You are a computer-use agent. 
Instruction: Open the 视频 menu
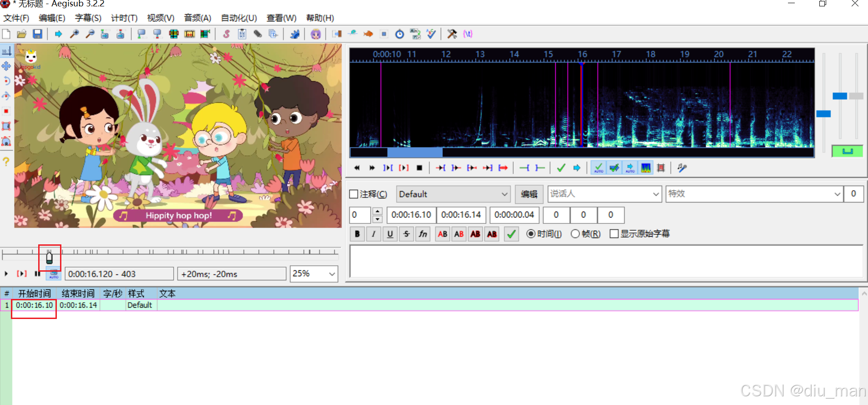coord(161,18)
